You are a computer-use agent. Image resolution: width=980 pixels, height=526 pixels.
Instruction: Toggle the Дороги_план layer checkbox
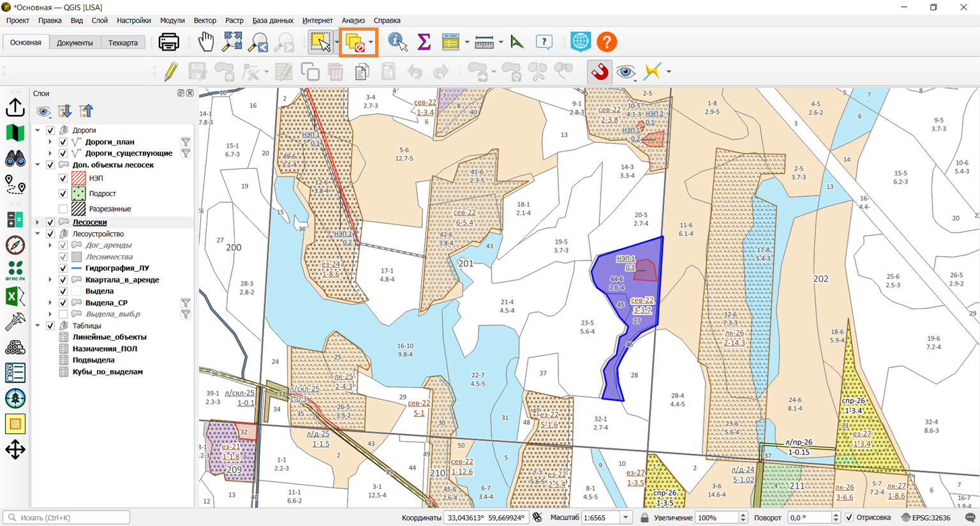(63, 142)
